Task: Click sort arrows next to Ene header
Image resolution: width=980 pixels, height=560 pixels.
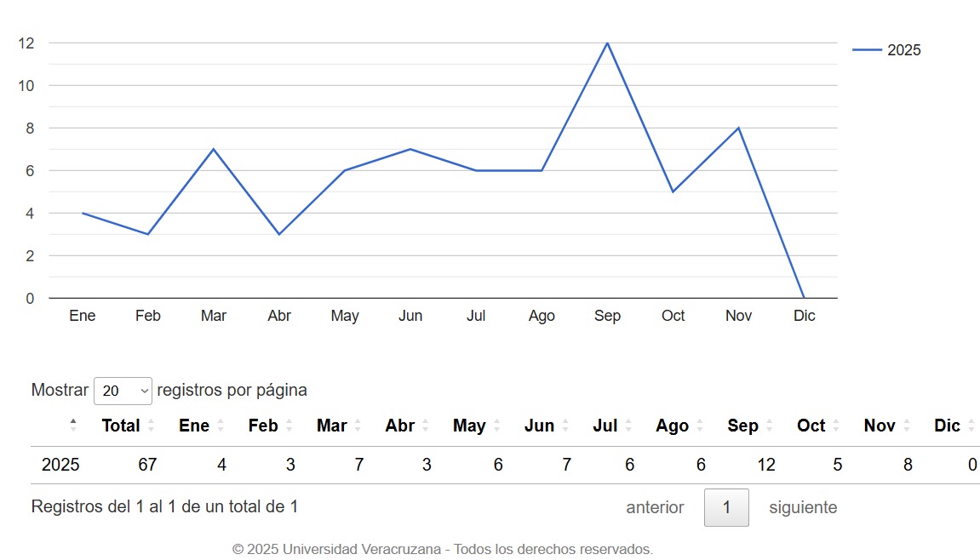Action: coord(221,426)
